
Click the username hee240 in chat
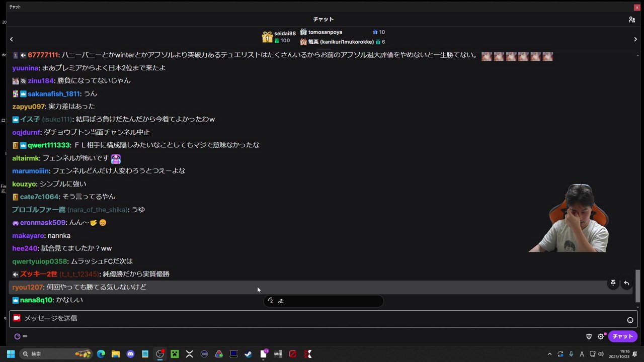tap(25, 248)
